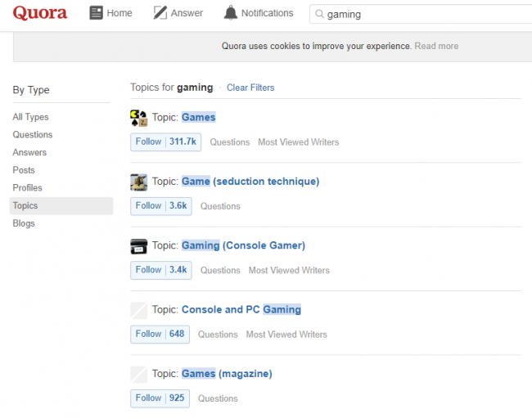This screenshot has width=532, height=418.
Task: View Questions for Game (seduction technique)
Action: (x=220, y=206)
